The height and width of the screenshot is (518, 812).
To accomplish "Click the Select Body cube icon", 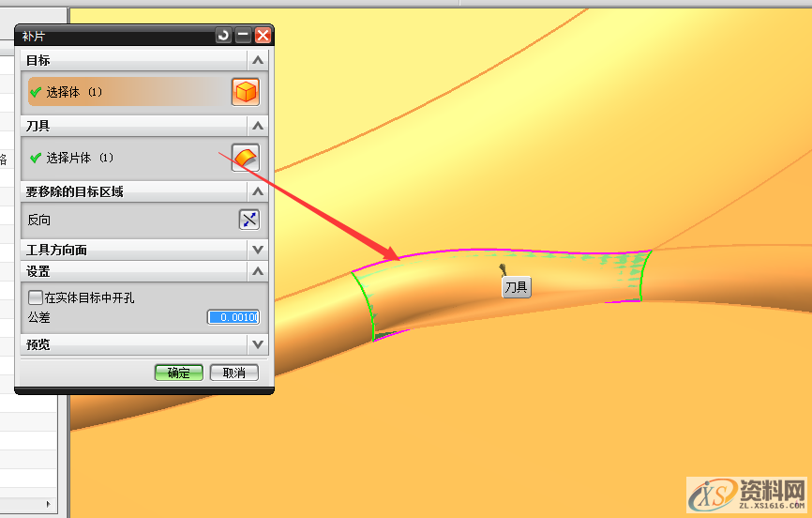I will click(x=245, y=92).
